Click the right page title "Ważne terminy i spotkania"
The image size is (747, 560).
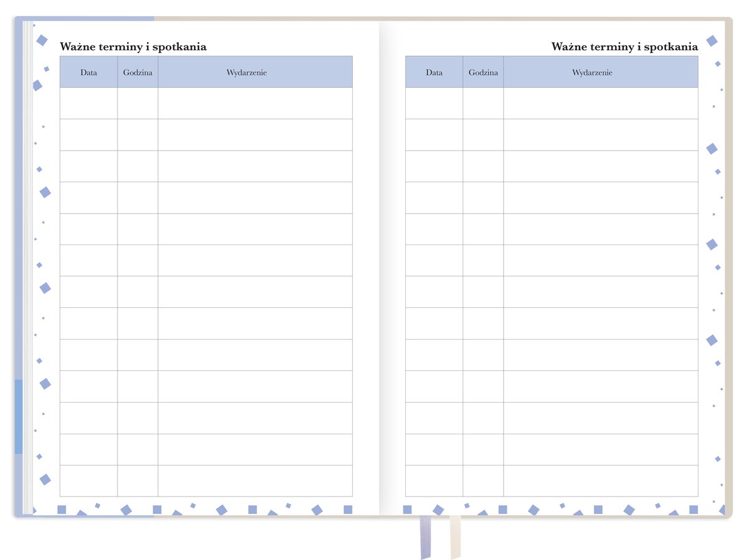[624, 47]
